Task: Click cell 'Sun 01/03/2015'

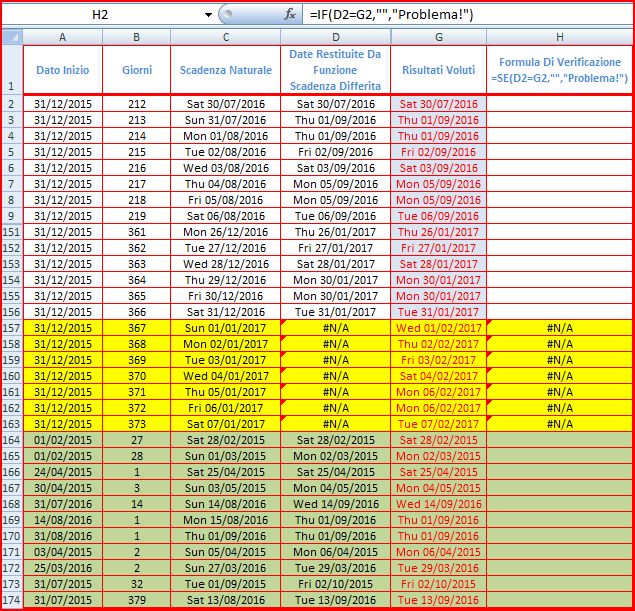Action: [226, 456]
